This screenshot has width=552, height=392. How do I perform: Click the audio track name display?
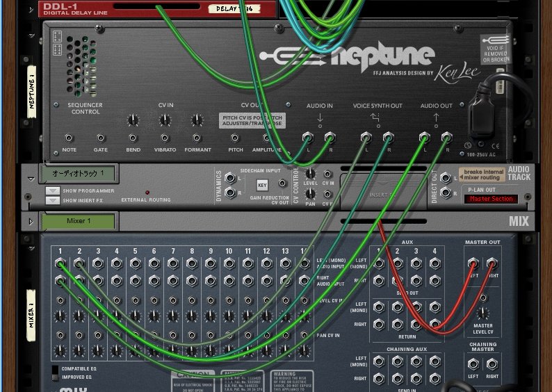[78, 174]
